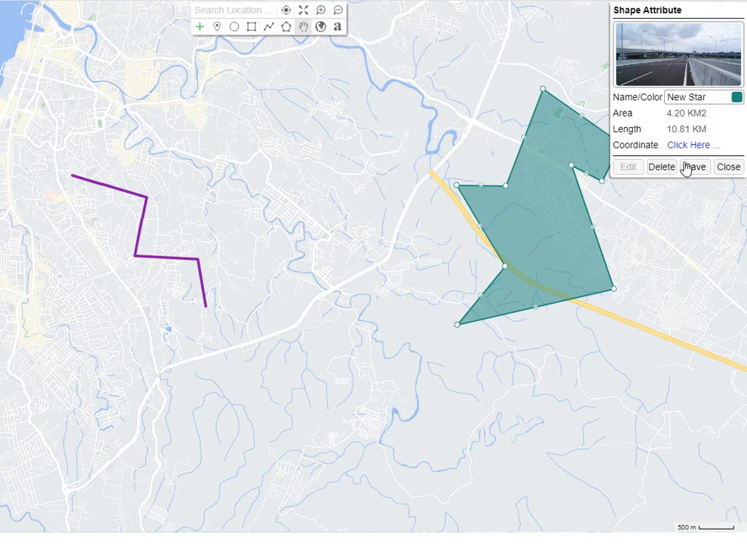This screenshot has height=560, width=747.
Task: Toggle fullscreen map view
Action: coord(303,10)
